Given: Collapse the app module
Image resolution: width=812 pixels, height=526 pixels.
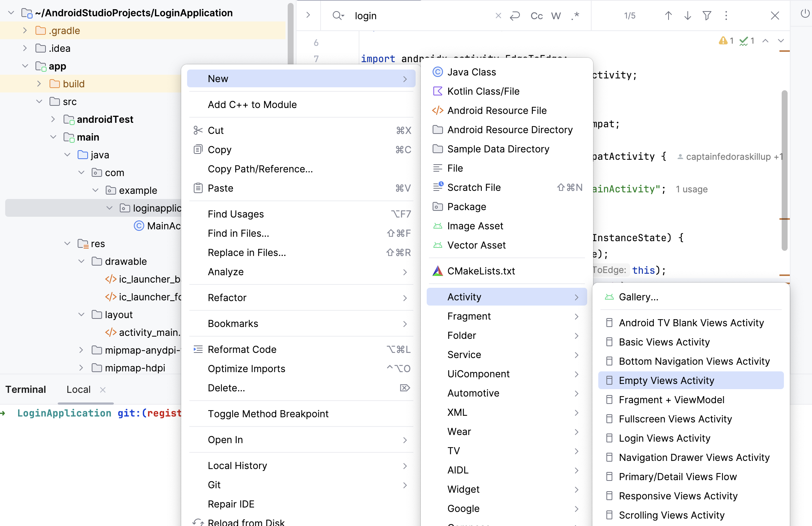Looking at the screenshot, I should (x=25, y=66).
